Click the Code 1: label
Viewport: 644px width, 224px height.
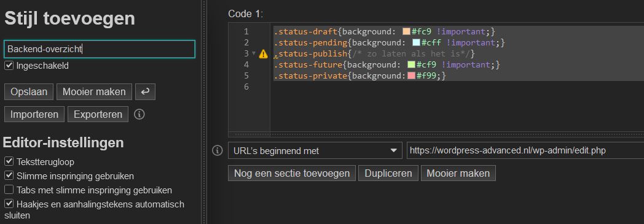(x=246, y=14)
